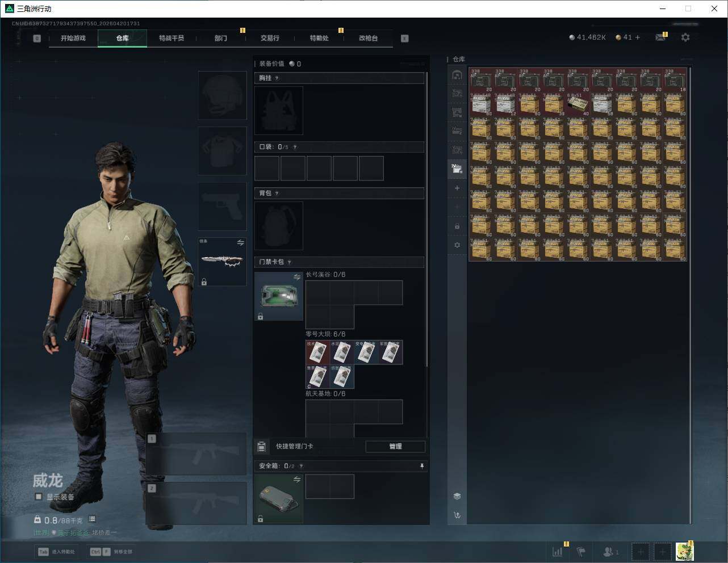
Task: Select the equipped knife in melee slot
Action: click(222, 262)
